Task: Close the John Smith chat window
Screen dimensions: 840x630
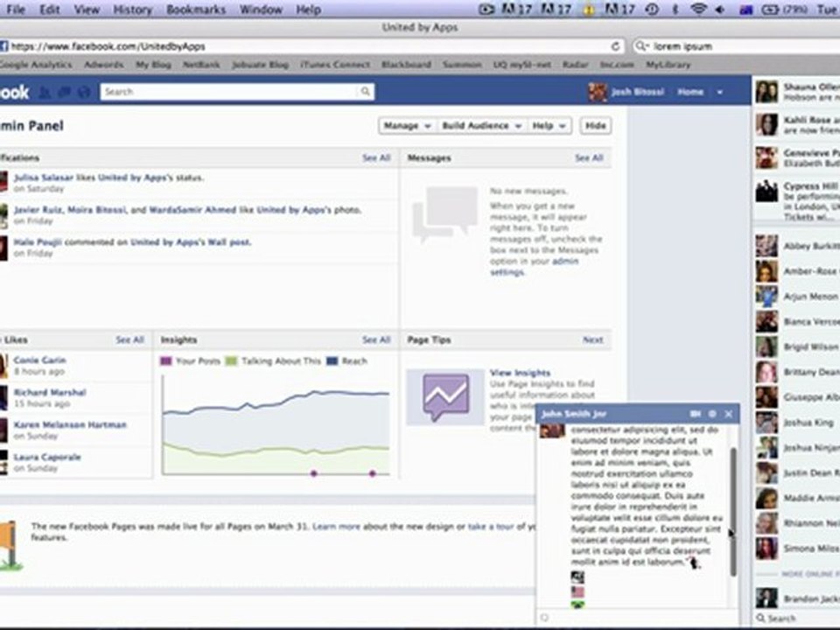Action: tap(729, 414)
